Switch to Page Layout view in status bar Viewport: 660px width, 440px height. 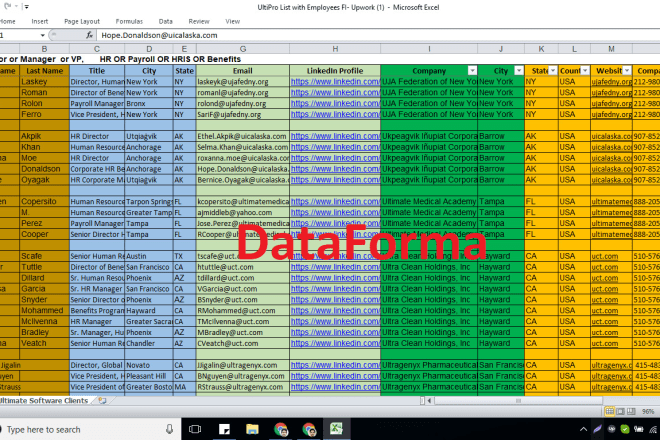(x=620, y=411)
